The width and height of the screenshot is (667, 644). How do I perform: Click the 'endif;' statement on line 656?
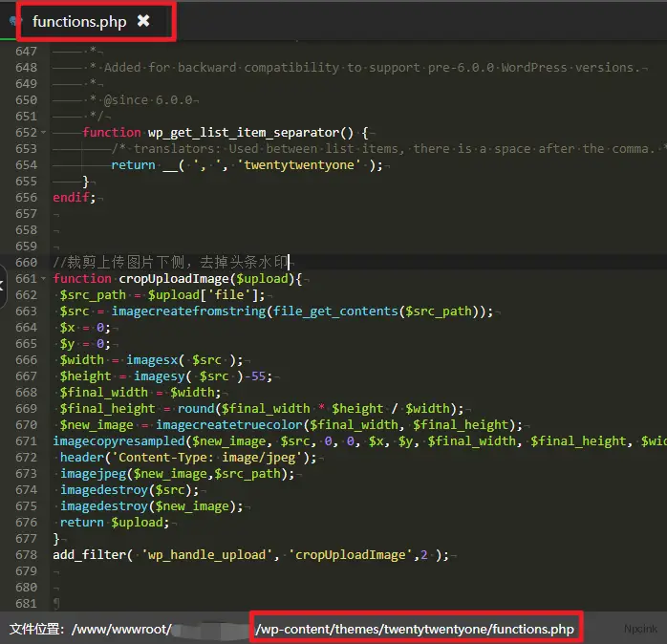(75, 198)
